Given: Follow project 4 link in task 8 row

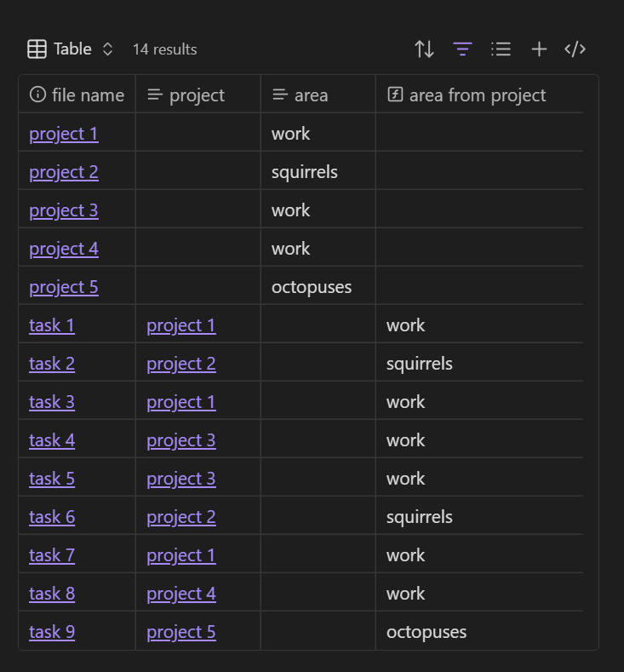Looking at the screenshot, I should pos(181,594).
